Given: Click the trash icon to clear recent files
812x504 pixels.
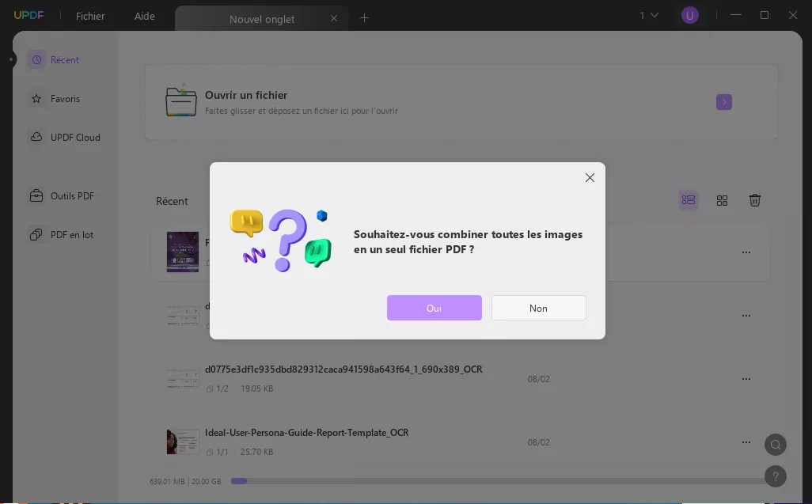Looking at the screenshot, I should 755,200.
